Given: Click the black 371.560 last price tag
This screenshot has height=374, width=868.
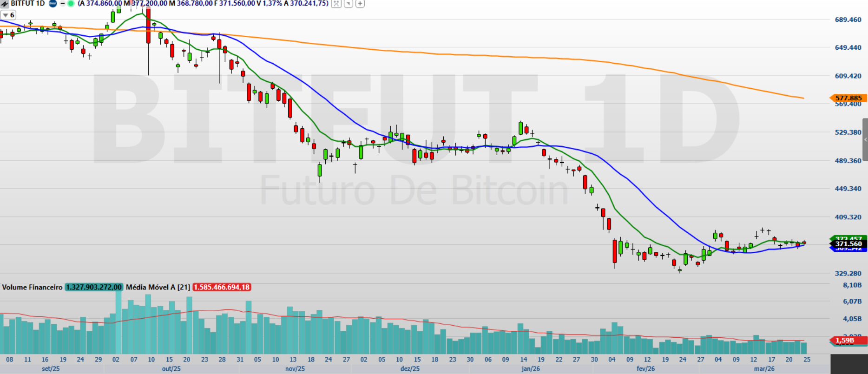Looking at the screenshot, I should tap(848, 244).
